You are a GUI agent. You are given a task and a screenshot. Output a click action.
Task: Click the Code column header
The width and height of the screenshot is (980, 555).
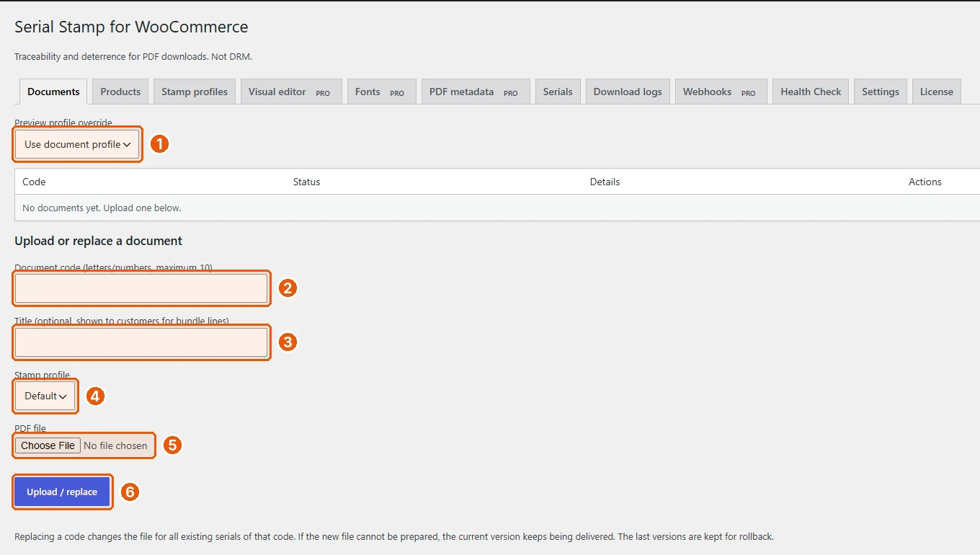point(34,182)
